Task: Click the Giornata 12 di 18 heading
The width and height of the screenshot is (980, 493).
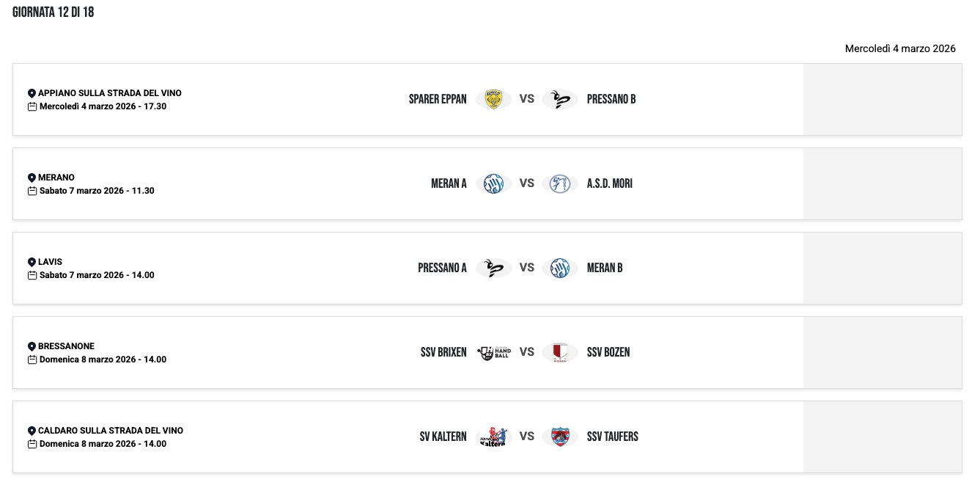Action: pos(53,12)
